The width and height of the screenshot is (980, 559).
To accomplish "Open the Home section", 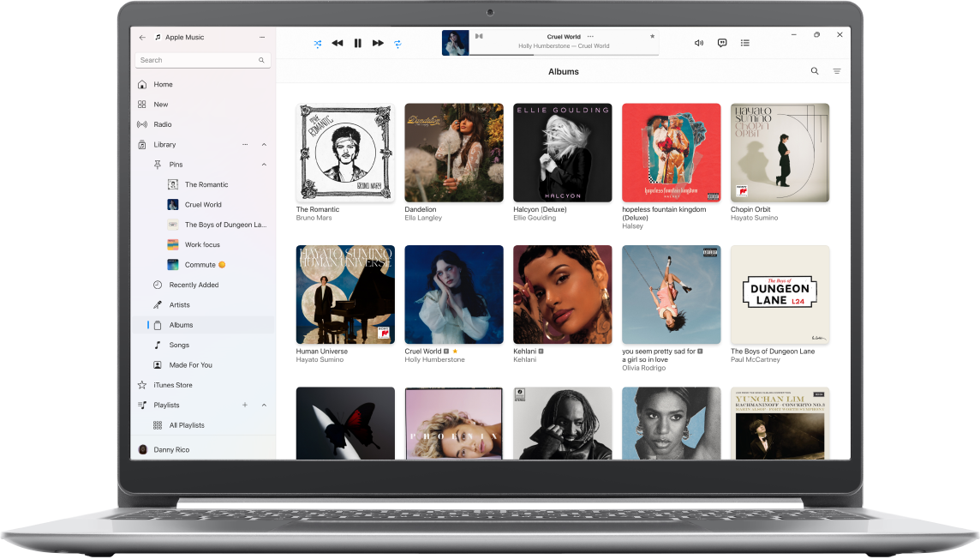I will [x=204, y=84].
